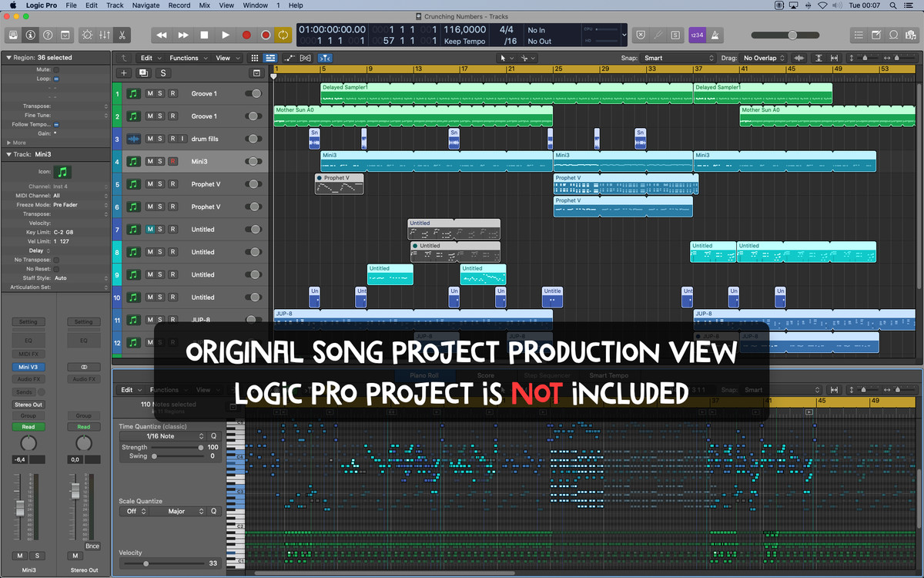
Task: Open the Smart Controls button
Action: (86, 35)
